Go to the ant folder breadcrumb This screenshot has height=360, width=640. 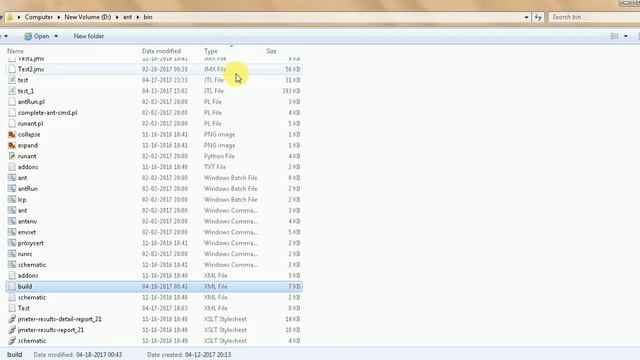(x=127, y=17)
